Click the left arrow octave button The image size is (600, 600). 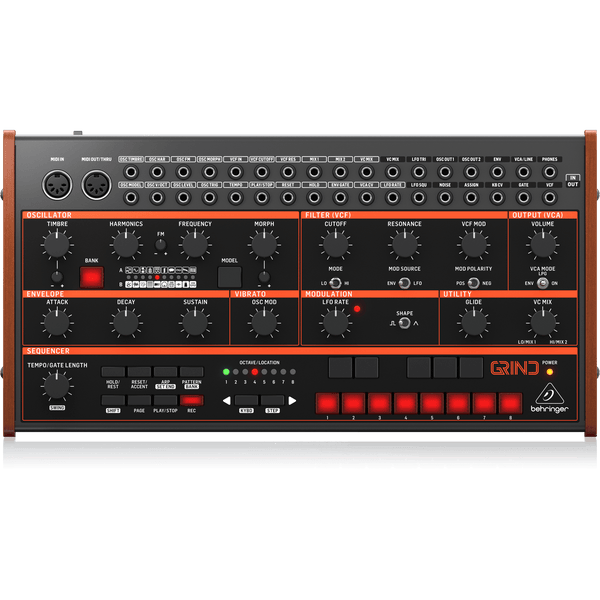click(x=227, y=401)
